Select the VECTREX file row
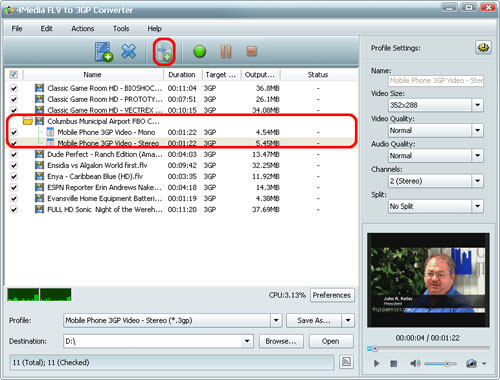The height and width of the screenshot is (380, 500). (x=182, y=110)
